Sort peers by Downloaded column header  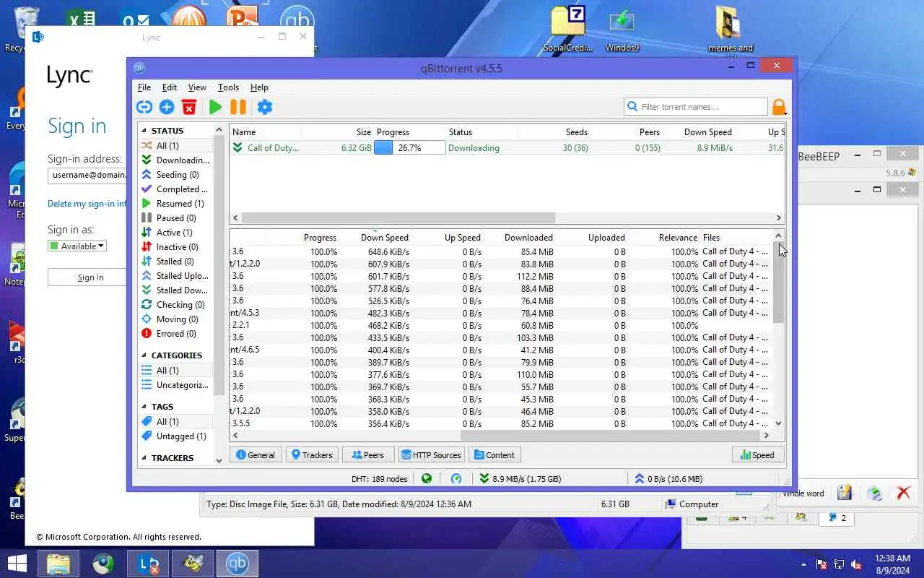528,238
